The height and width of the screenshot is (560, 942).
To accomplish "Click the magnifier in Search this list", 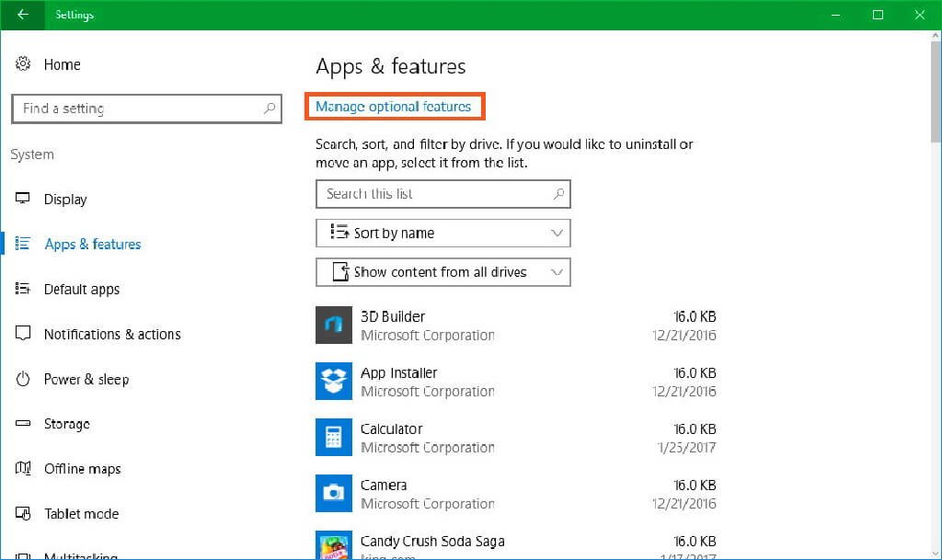I will pyautogui.click(x=558, y=194).
